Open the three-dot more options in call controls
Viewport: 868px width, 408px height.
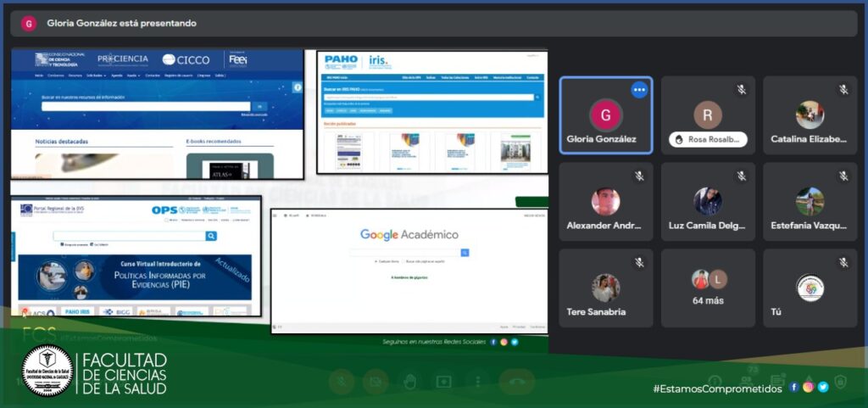tap(478, 382)
